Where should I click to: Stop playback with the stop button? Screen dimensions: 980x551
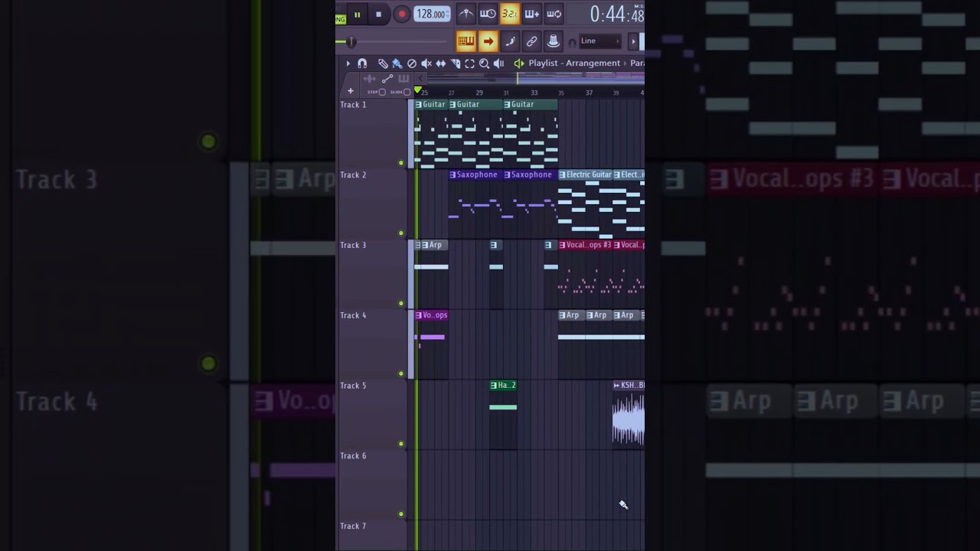pyautogui.click(x=378, y=15)
